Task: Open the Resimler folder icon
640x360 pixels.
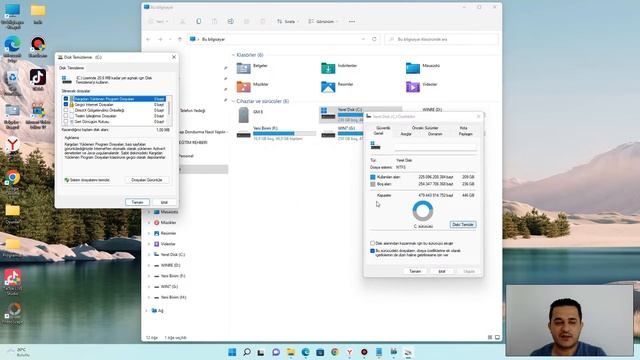Action: (328, 87)
